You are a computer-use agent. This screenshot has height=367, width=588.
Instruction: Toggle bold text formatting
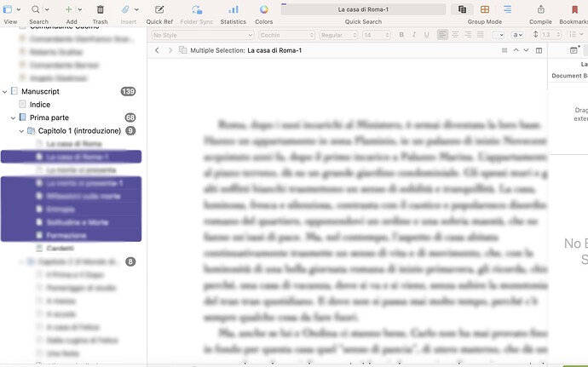click(x=401, y=35)
